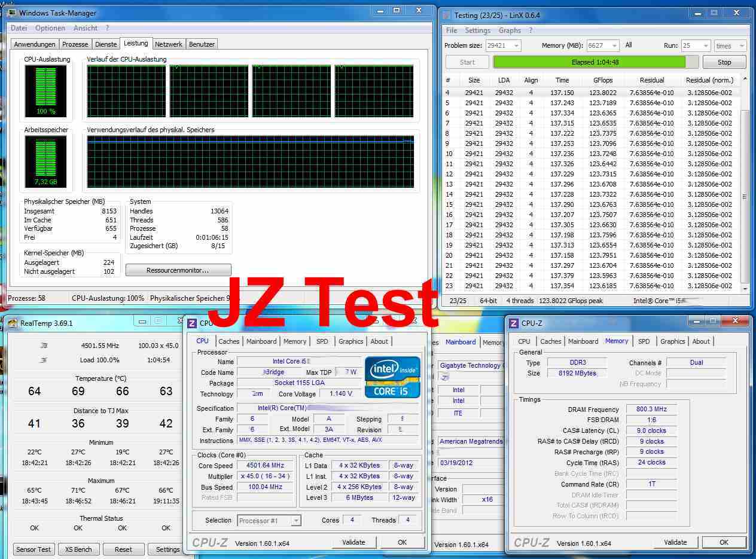Click 'Prozesse: 58' in Task-Manager status bar

tap(26, 298)
